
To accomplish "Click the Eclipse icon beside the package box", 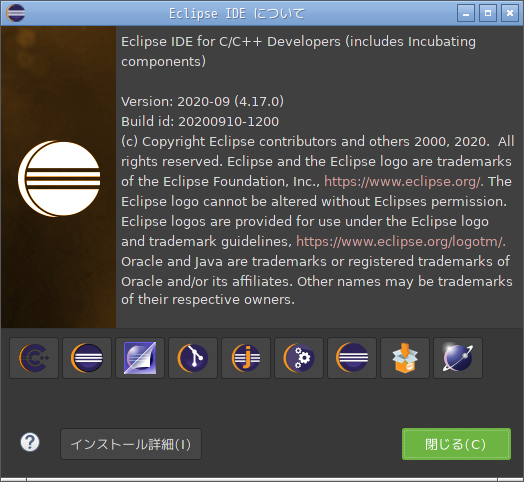I will click(352, 358).
